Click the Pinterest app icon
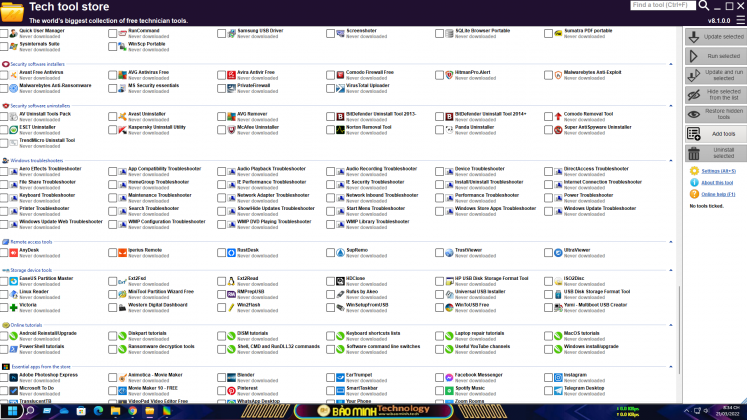747x420 pixels. click(231, 391)
